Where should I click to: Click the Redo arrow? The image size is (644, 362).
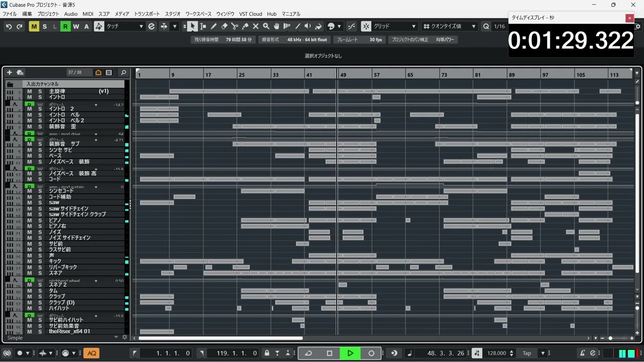pos(20,26)
